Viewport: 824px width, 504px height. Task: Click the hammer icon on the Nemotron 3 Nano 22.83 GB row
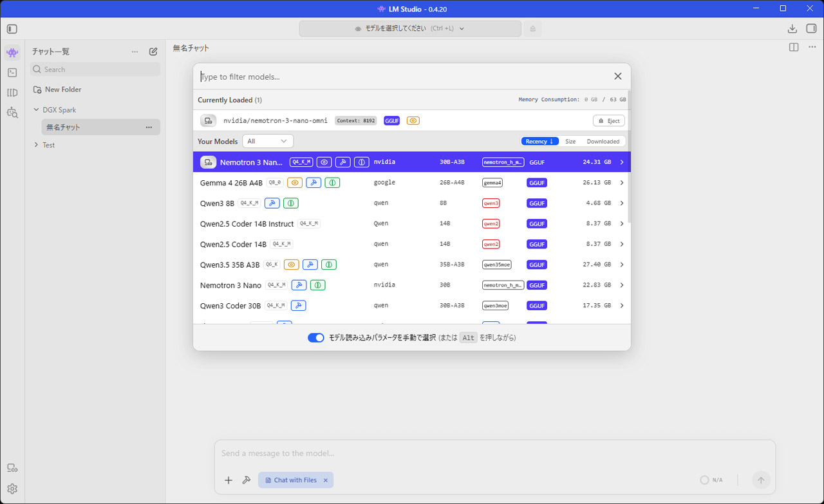coord(299,285)
